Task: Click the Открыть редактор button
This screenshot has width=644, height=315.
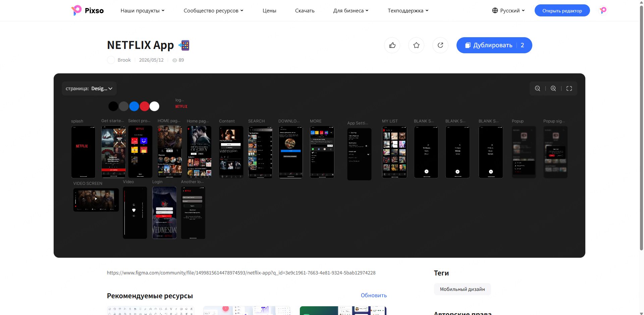Action: (562, 10)
